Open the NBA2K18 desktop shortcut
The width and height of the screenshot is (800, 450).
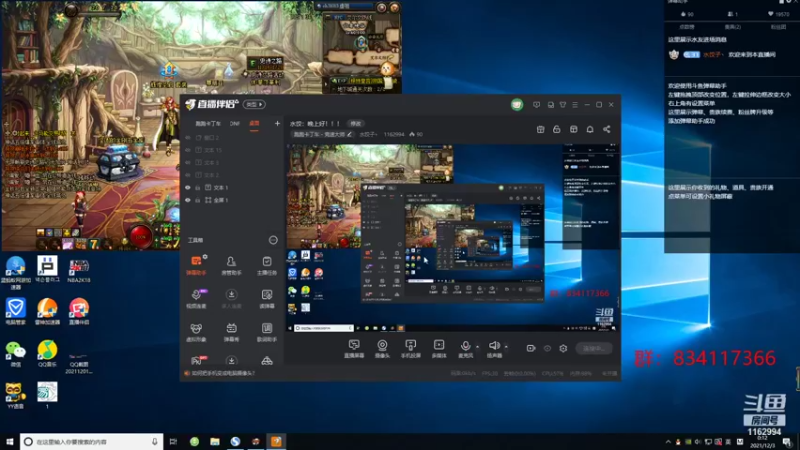pyautogui.click(x=79, y=270)
